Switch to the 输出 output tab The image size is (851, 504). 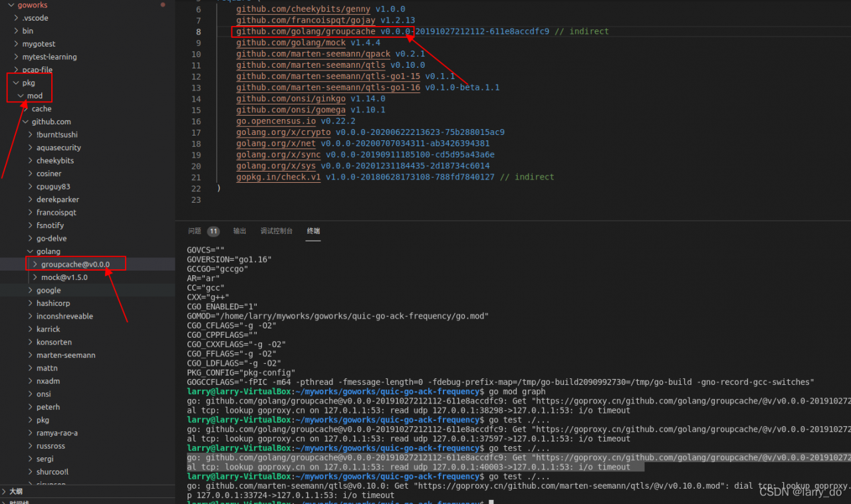pos(239,231)
